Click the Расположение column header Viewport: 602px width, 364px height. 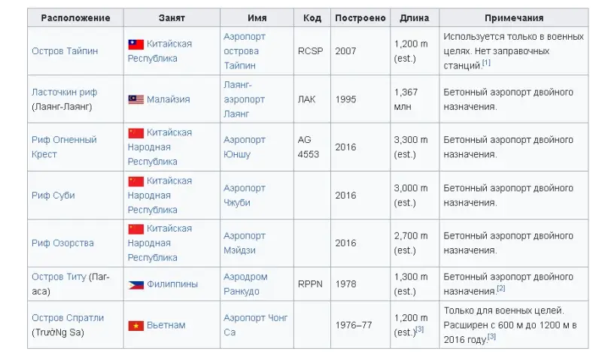click(x=76, y=18)
